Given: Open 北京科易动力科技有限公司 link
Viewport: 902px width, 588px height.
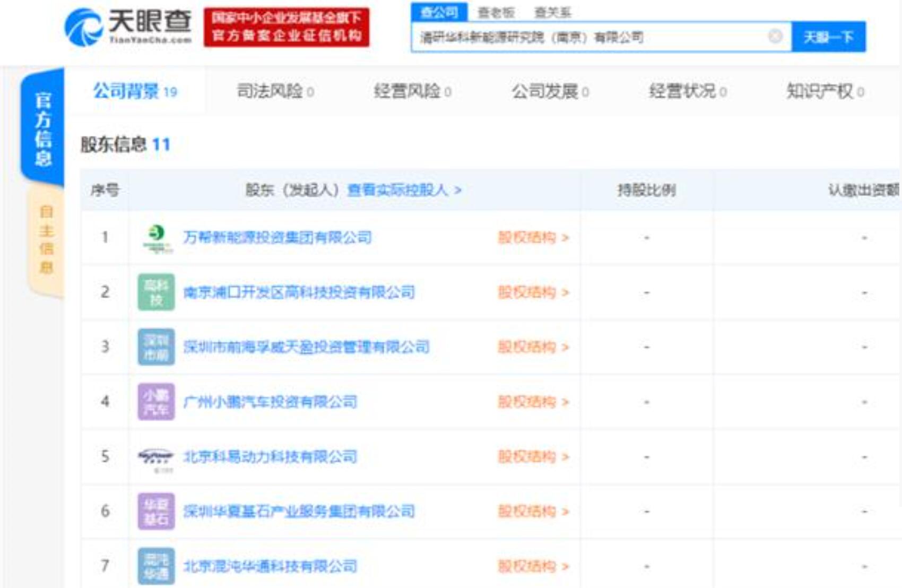Looking at the screenshot, I should pyautogui.click(x=270, y=456).
